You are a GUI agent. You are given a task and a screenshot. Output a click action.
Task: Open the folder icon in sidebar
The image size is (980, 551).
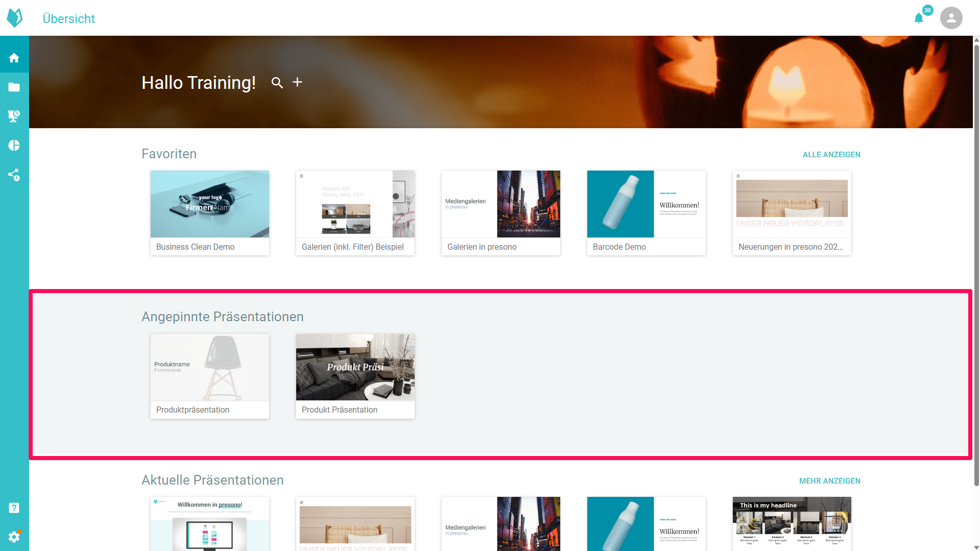click(14, 87)
